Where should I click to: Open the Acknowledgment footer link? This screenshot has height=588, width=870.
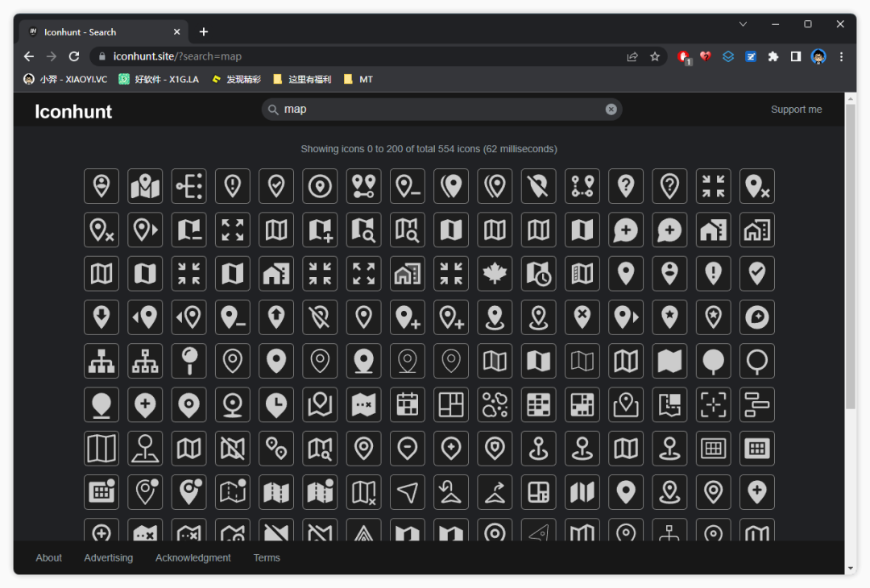click(193, 557)
